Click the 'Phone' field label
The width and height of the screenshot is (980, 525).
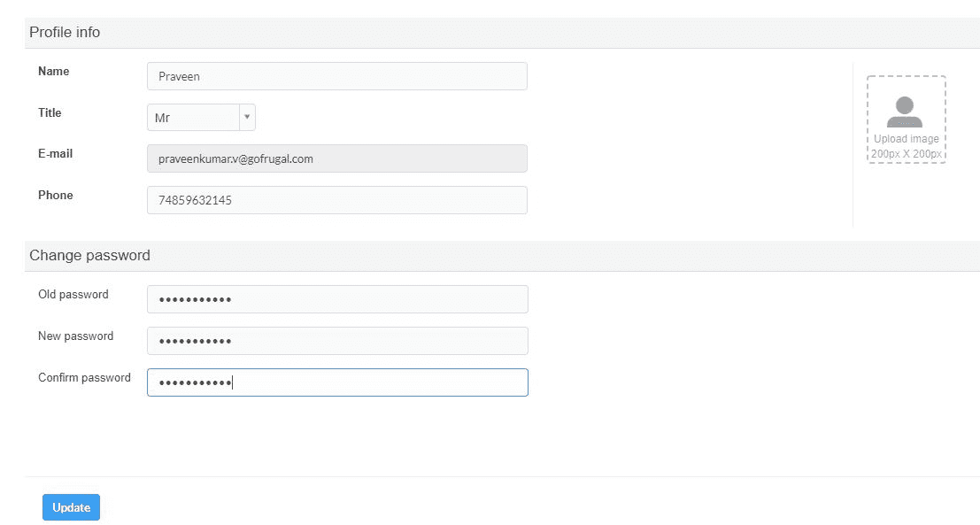tap(55, 196)
